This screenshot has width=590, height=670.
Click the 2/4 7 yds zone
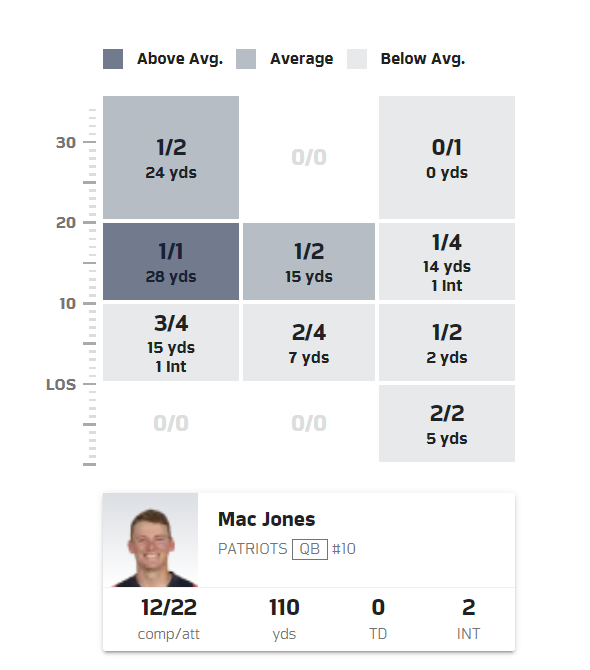click(x=309, y=342)
